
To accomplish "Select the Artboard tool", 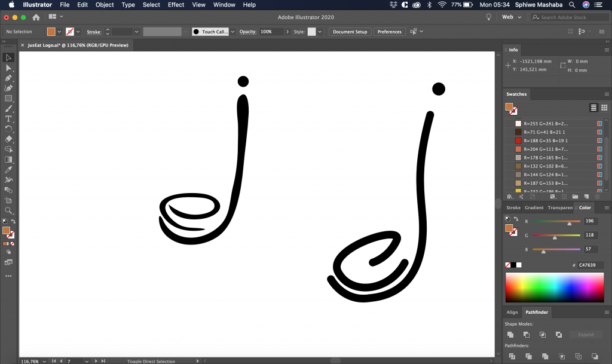I will click(8, 200).
